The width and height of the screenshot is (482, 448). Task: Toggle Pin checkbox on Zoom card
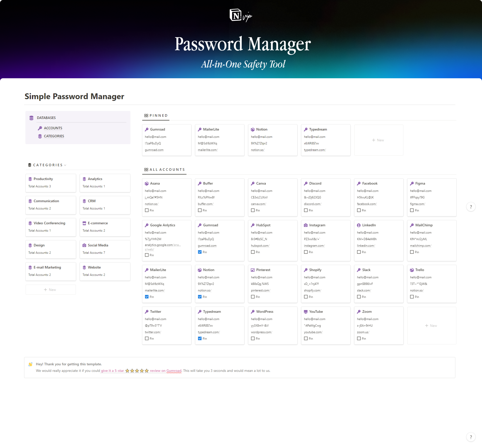[x=359, y=338]
